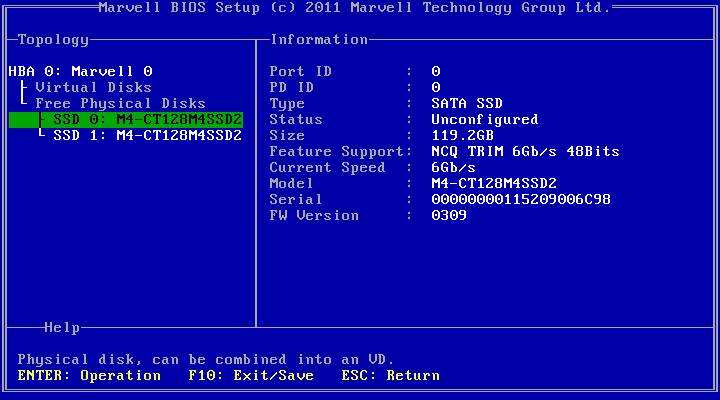Click firmware version value 0309
The height and width of the screenshot is (400, 720).
pos(449,216)
